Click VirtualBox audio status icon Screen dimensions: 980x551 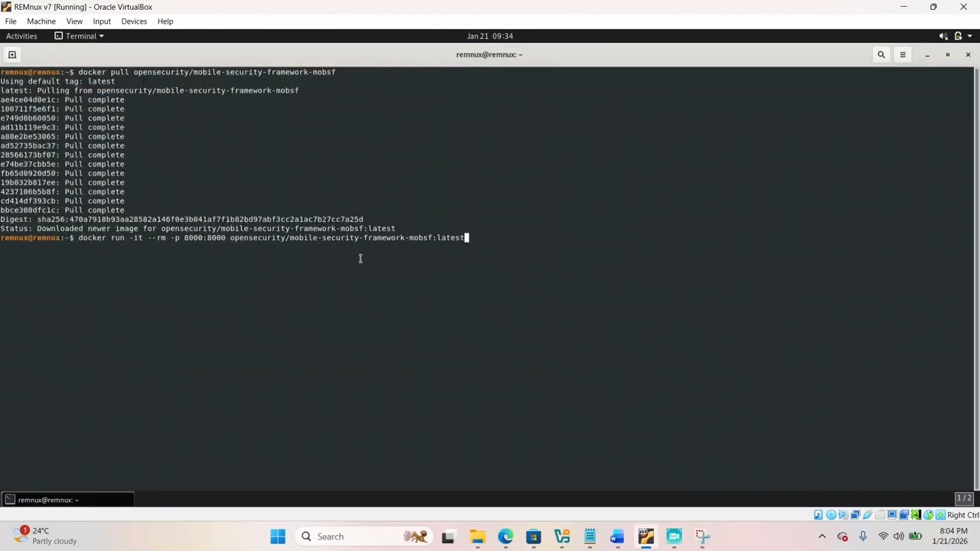843,515
